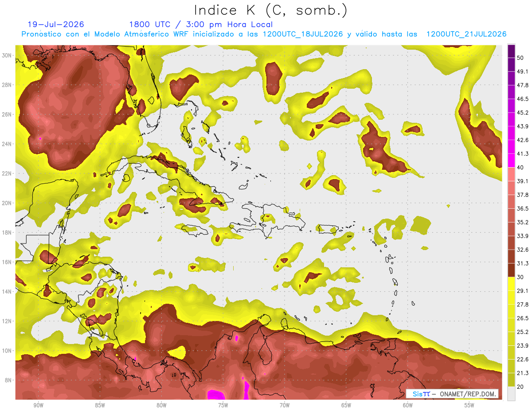532x411 pixels.
Task: Click the colorbar value "45.2"
Action: 523,113
